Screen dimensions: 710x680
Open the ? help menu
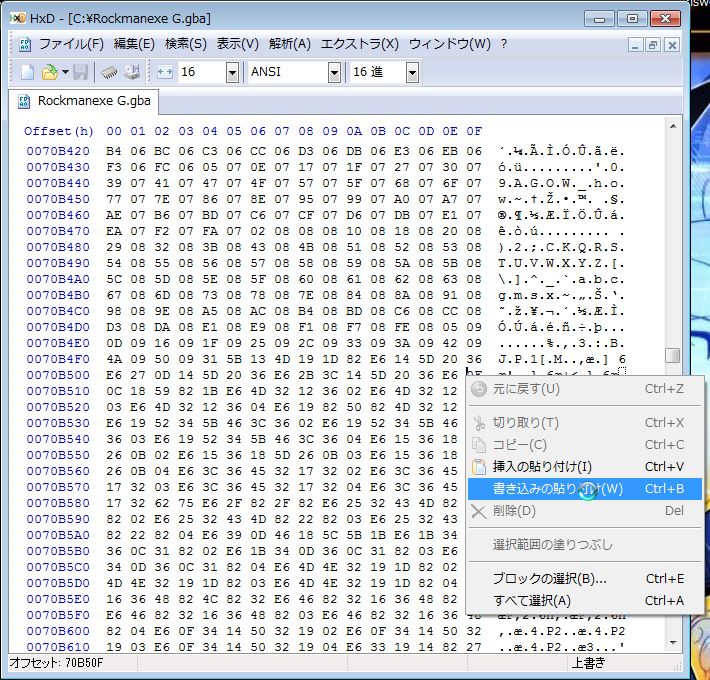click(504, 44)
